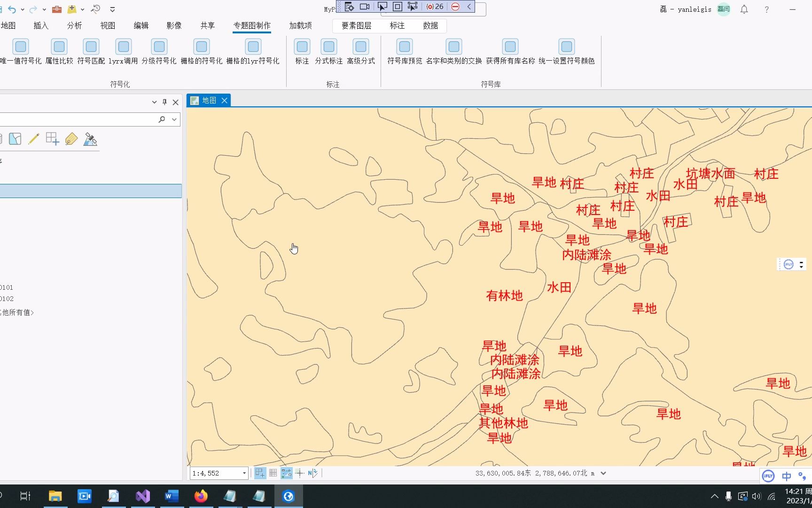Screen dimensions: 812x508
Task: Open the map scale dropdown showing 1:4,552
Action: [243, 473]
